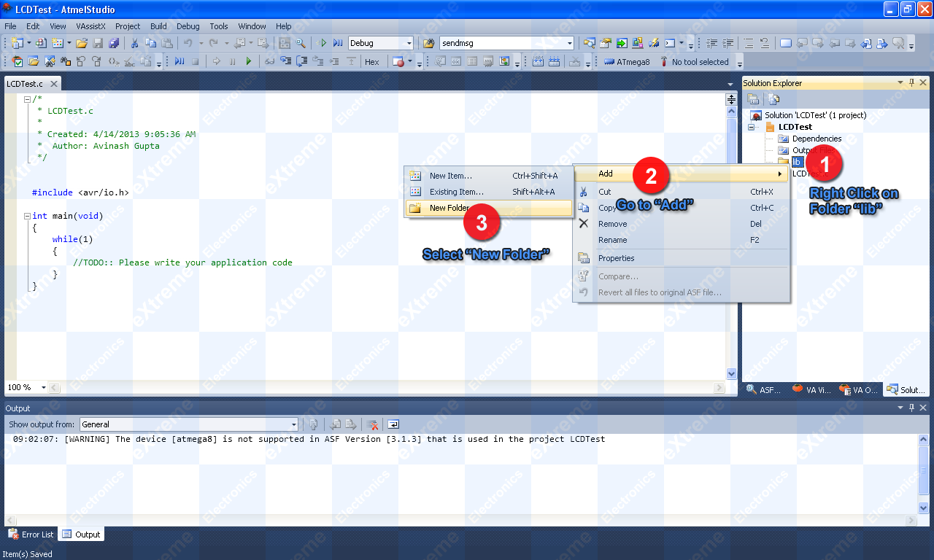934x560 pixels.
Task: Switch to the Error List tab
Action: point(31,534)
